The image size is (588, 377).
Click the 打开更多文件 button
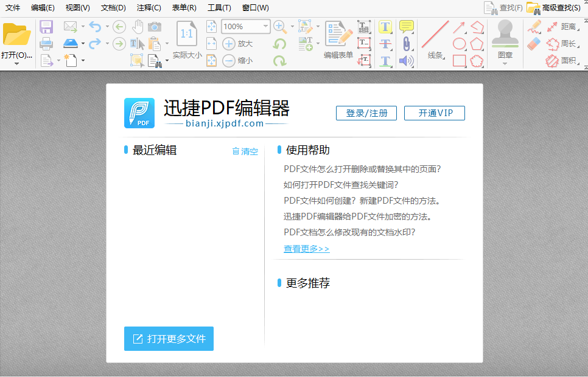click(x=169, y=339)
